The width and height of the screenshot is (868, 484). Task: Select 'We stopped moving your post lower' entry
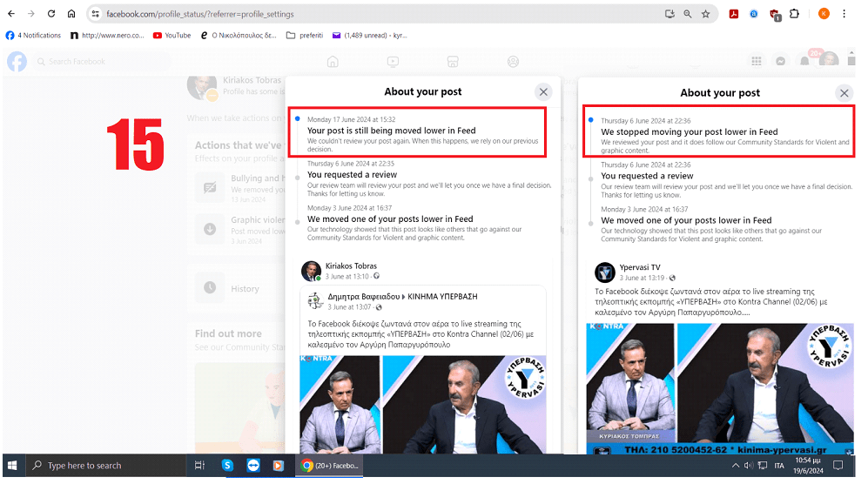pyautogui.click(x=718, y=131)
